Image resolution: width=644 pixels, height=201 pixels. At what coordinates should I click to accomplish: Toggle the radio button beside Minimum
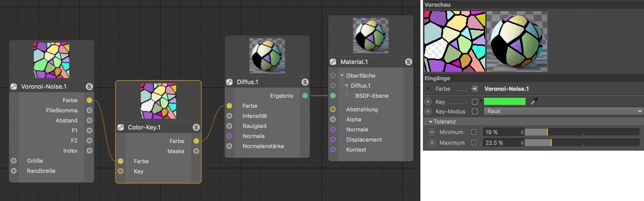click(x=432, y=132)
